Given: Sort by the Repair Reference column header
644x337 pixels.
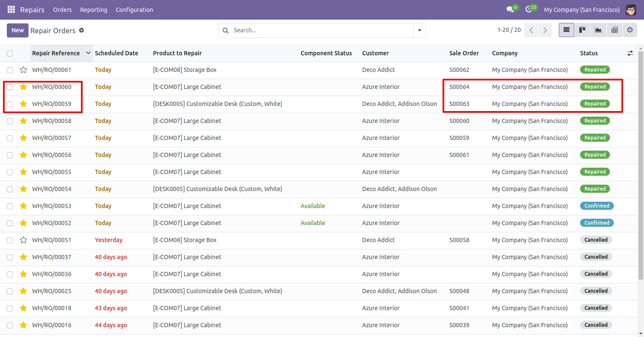Looking at the screenshot, I should point(56,53).
